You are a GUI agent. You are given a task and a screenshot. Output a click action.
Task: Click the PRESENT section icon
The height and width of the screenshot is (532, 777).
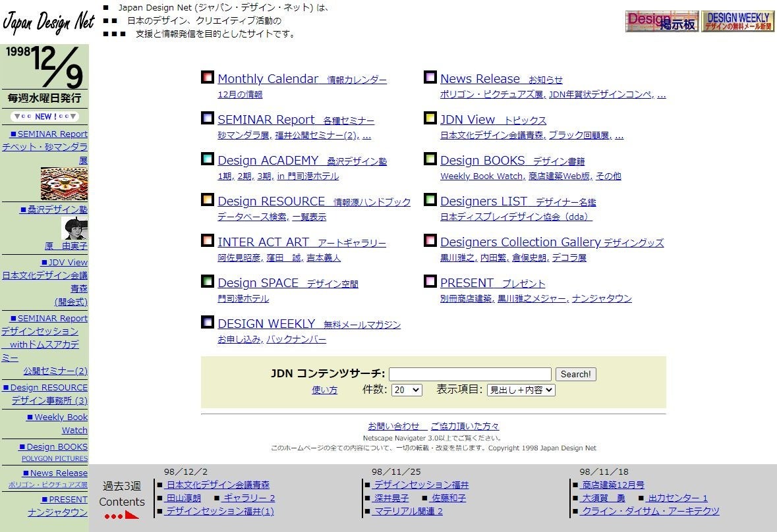tap(430, 281)
